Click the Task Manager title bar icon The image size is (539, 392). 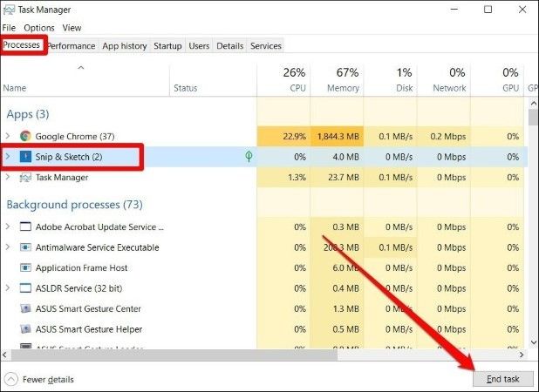[9, 10]
